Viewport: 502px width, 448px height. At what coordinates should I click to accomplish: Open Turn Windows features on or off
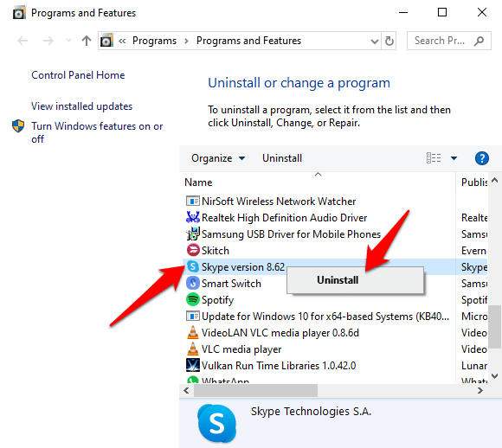97,132
